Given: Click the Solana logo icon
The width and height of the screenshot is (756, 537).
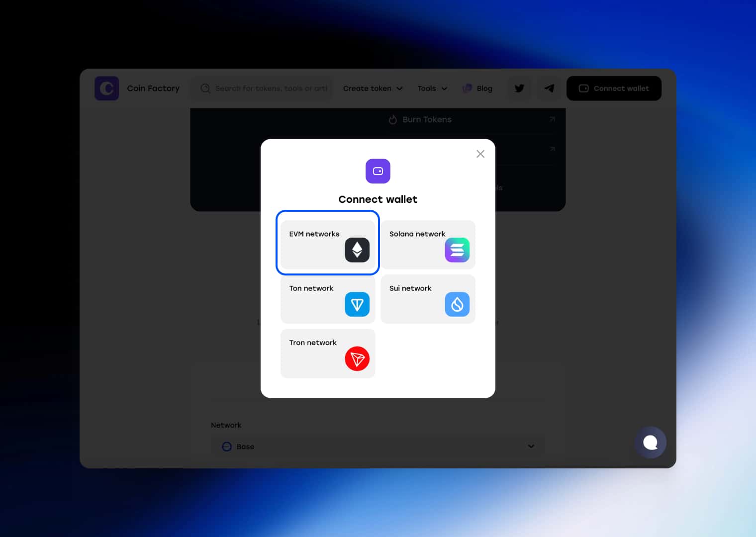Looking at the screenshot, I should 457,250.
